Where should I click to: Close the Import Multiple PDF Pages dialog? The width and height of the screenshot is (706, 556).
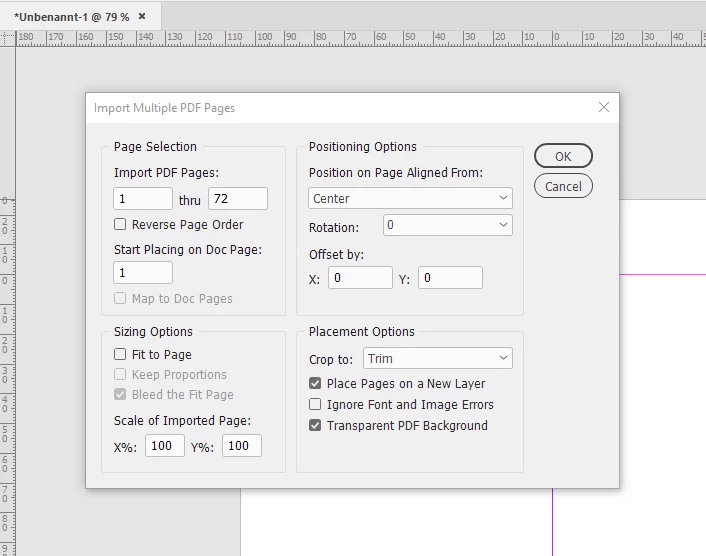pyautogui.click(x=604, y=107)
